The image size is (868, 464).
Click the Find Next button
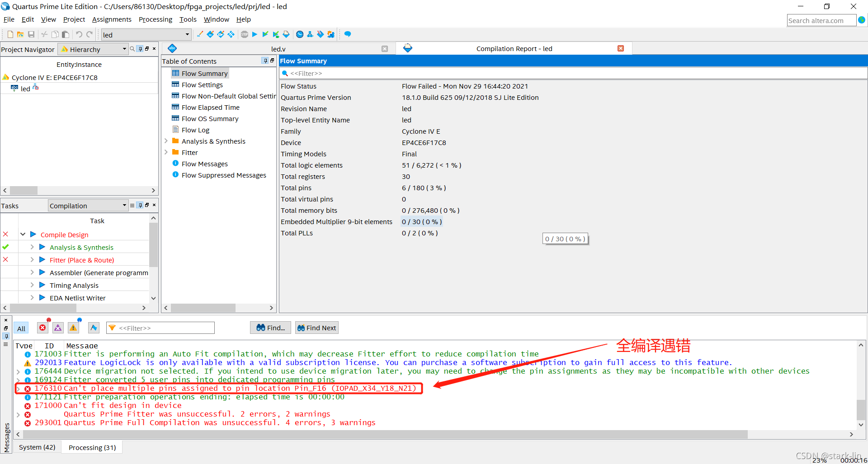(x=317, y=328)
